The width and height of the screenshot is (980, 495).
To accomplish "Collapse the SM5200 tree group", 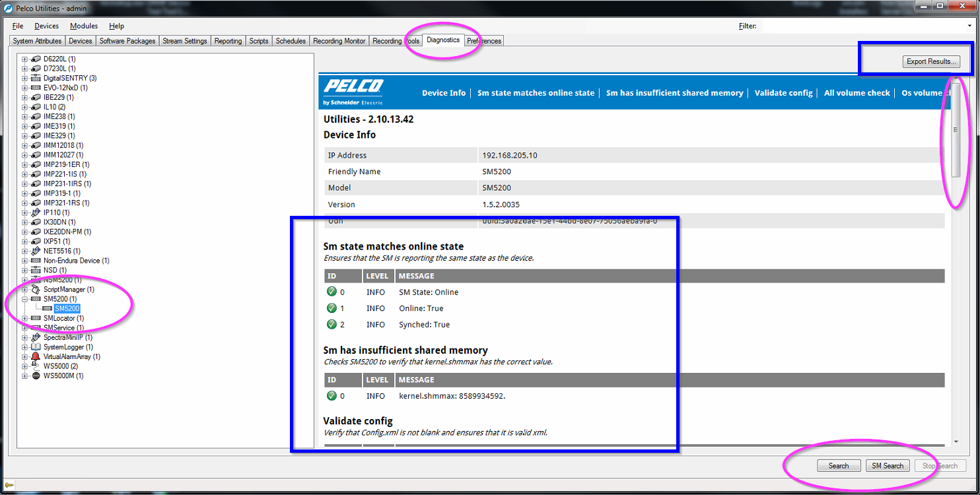I will coord(25,299).
